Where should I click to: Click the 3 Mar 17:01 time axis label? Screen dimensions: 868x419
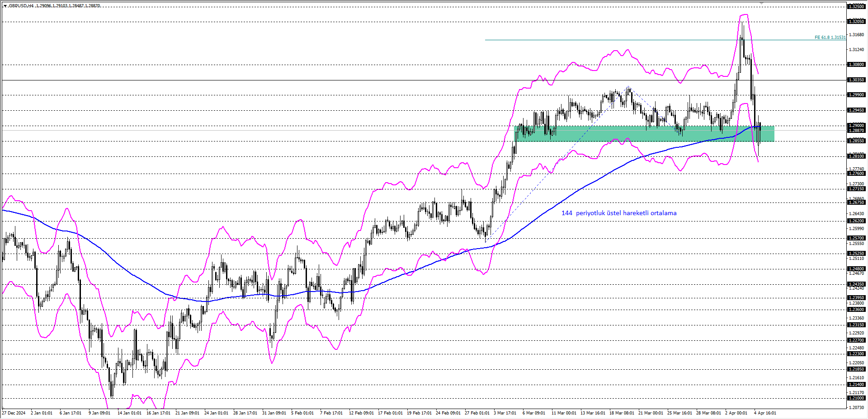click(x=505, y=413)
